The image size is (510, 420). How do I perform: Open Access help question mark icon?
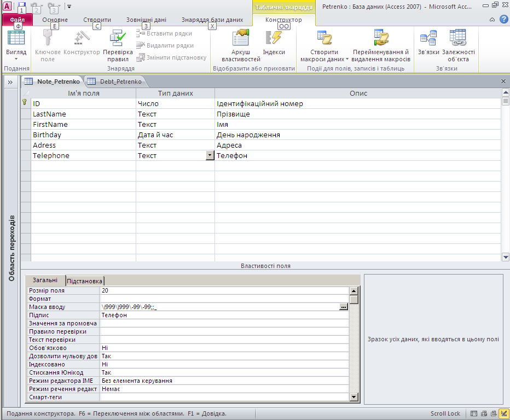pos(504,19)
